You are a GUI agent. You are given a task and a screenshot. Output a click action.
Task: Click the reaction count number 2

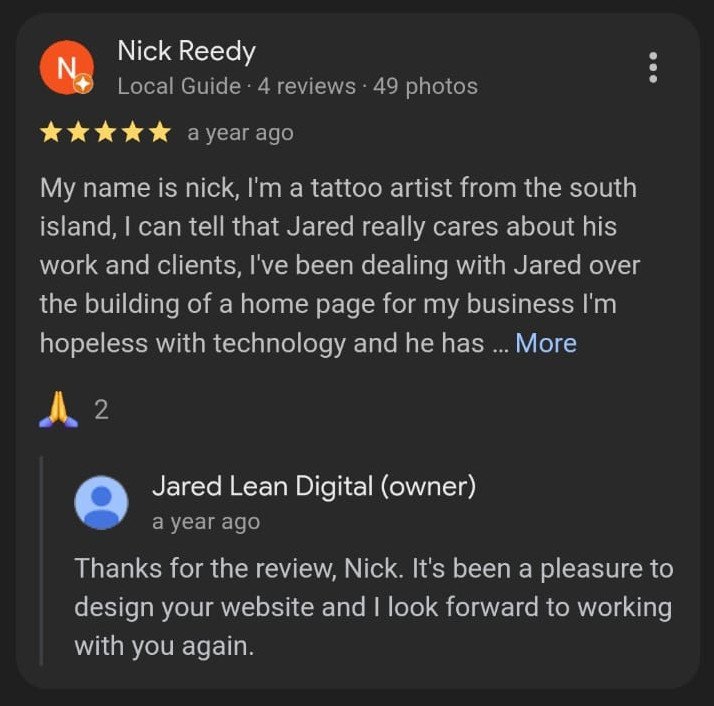(x=102, y=409)
